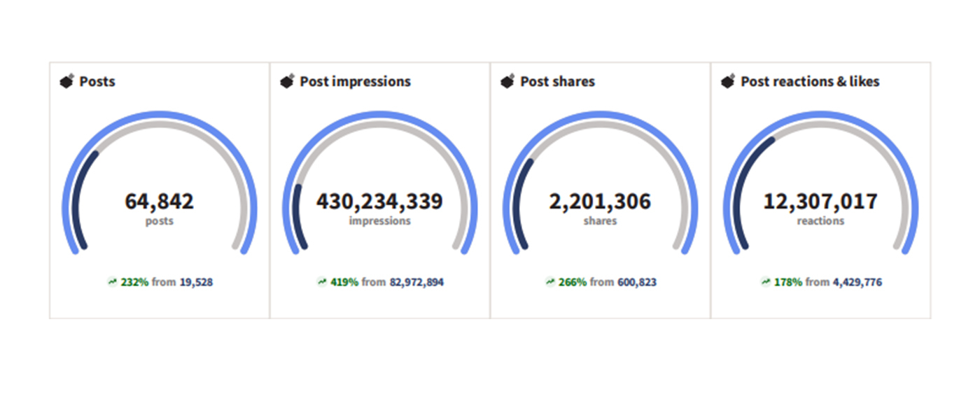Click the icon beside Post impressions title
Viewport: 980px width, 420px height.
pyautogui.click(x=287, y=82)
